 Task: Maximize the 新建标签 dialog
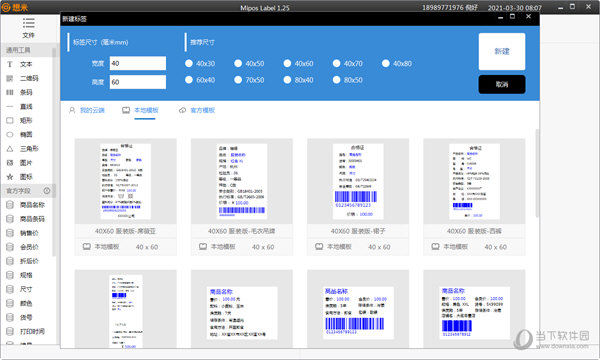tap(512, 17)
